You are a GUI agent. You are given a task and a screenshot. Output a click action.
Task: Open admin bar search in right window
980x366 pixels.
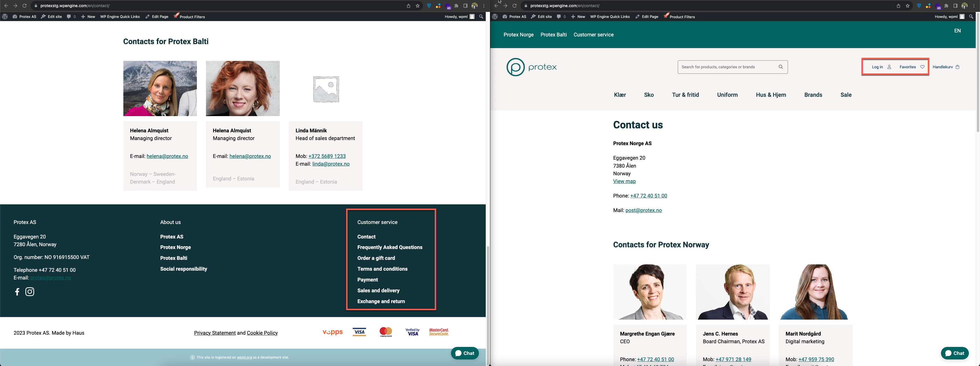click(x=971, y=17)
